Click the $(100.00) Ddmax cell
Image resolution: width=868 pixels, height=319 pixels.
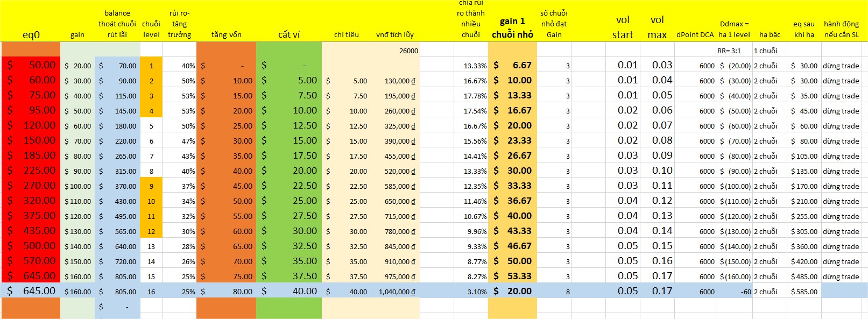coord(733,186)
